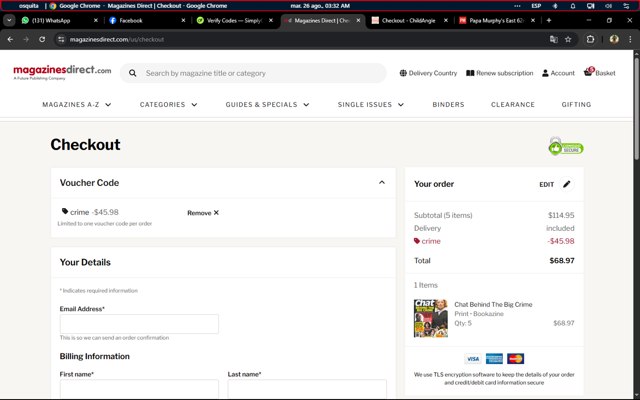Open a new browser tab
Viewport: 640px width, 400px height.
click(549, 20)
